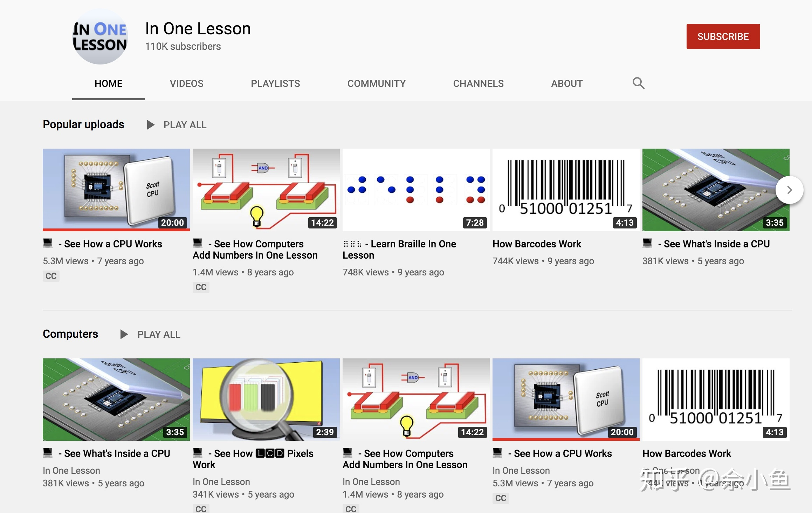
Task: Click the In One Lesson channel avatar
Action: (100, 36)
